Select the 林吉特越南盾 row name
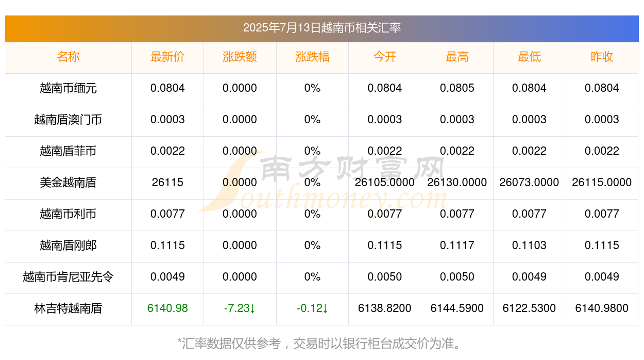This screenshot has width=644, height=360. click(68, 308)
